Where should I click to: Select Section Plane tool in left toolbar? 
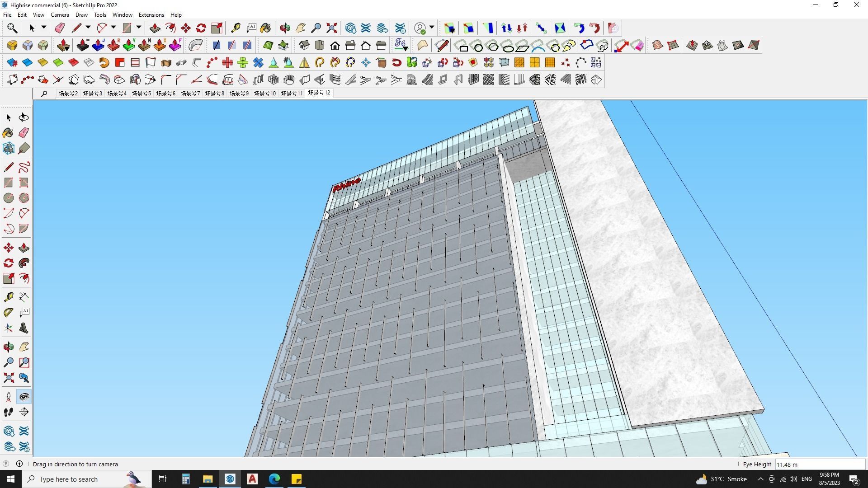click(x=24, y=412)
